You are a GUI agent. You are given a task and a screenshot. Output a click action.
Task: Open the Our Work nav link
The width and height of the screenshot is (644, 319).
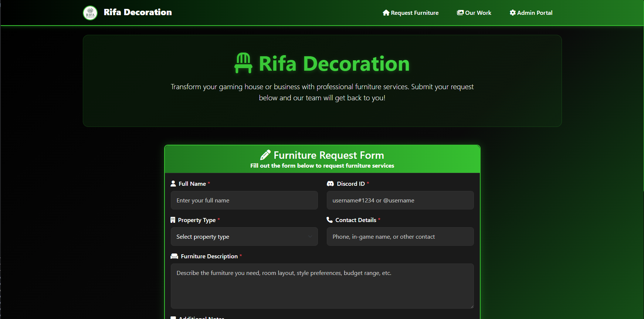474,13
